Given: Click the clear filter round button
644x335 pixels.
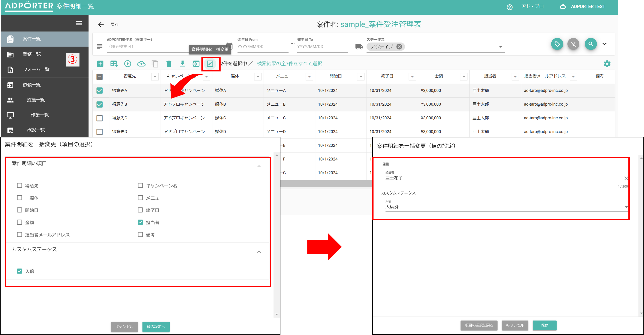Looking at the screenshot, I should pos(573,44).
